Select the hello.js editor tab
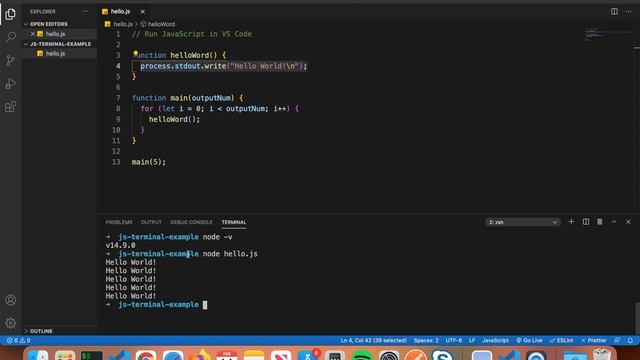The height and width of the screenshot is (360, 640). 120,11
